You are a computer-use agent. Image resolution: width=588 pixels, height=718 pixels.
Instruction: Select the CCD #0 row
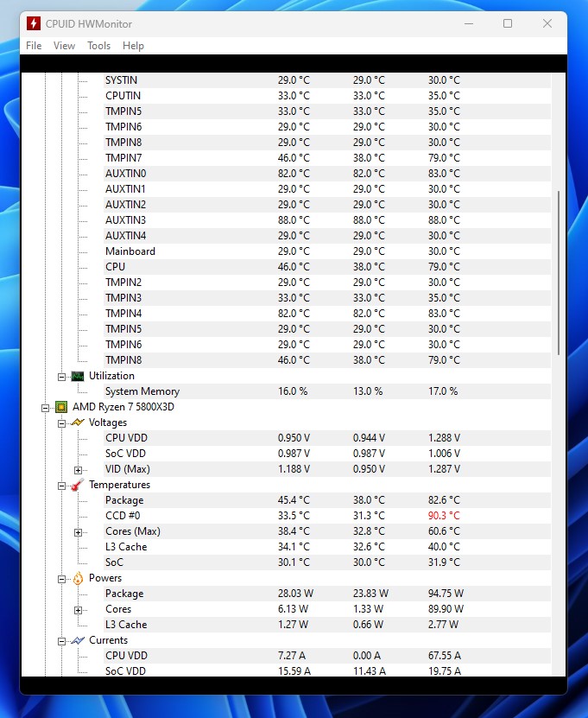[x=327, y=516]
